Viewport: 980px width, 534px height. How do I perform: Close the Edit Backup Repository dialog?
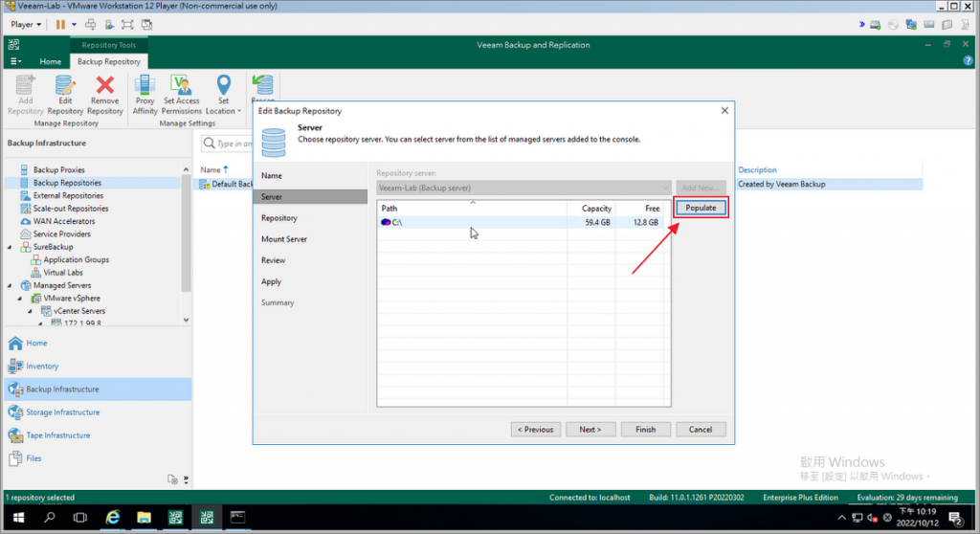[724, 111]
